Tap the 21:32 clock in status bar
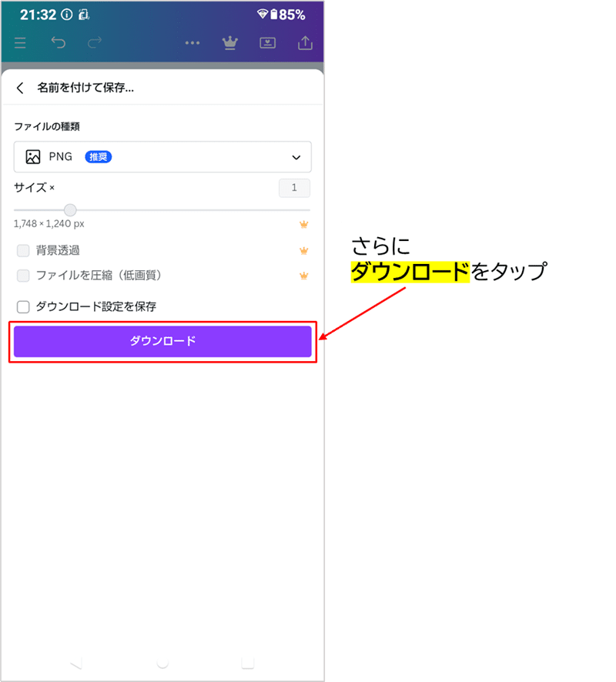616x682 pixels. point(38,15)
